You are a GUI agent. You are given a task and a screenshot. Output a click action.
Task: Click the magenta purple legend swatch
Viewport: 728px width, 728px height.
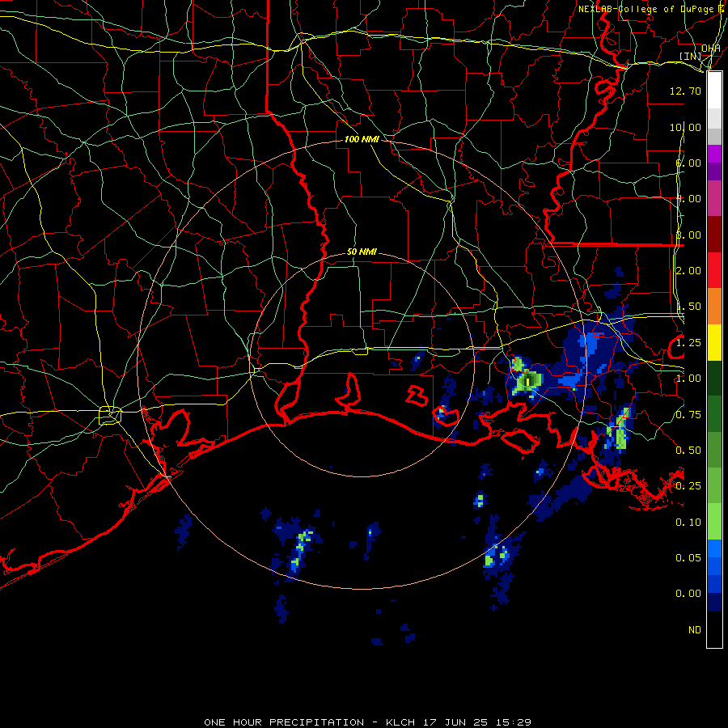714,154
